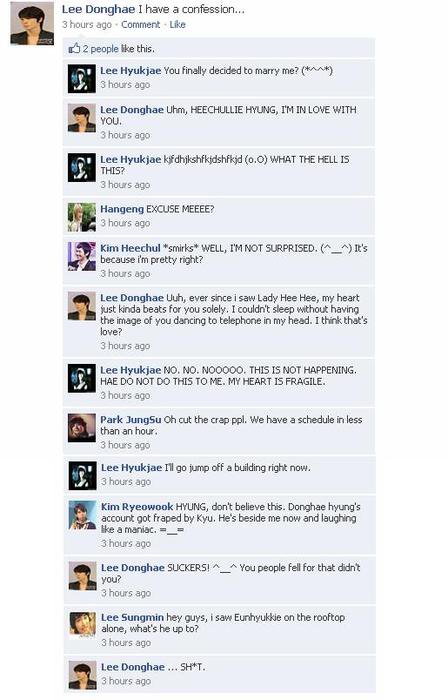Viewport: 448px width, 700px height.
Task: Click Park JungSu's avatar thumbnail
Action: [x=82, y=428]
